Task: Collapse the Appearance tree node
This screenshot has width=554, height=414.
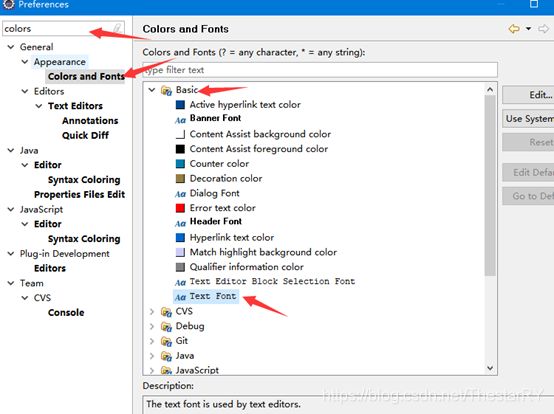Action: (x=25, y=62)
